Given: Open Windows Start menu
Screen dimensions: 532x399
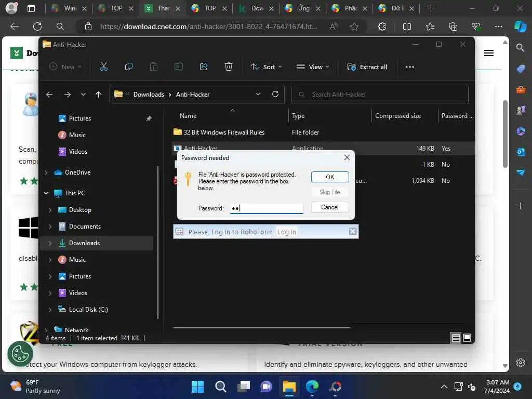Looking at the screenshot, I should tap(197, 387).
